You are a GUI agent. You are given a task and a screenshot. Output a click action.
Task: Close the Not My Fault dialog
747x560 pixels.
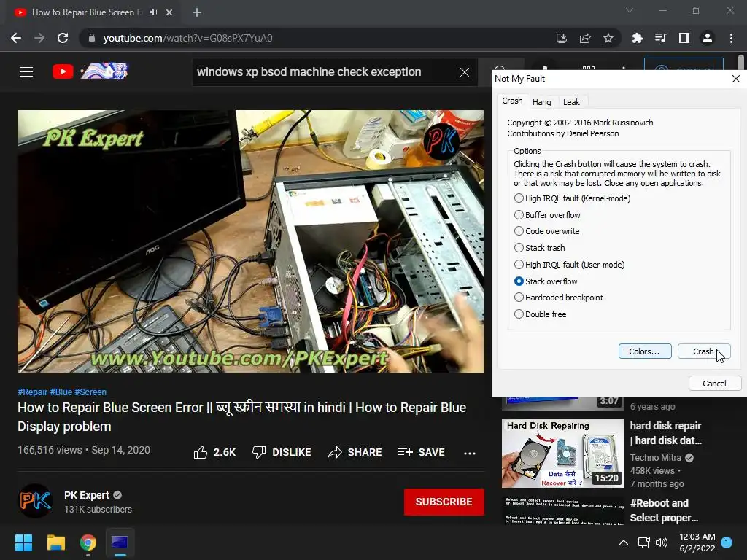(735, 79)
